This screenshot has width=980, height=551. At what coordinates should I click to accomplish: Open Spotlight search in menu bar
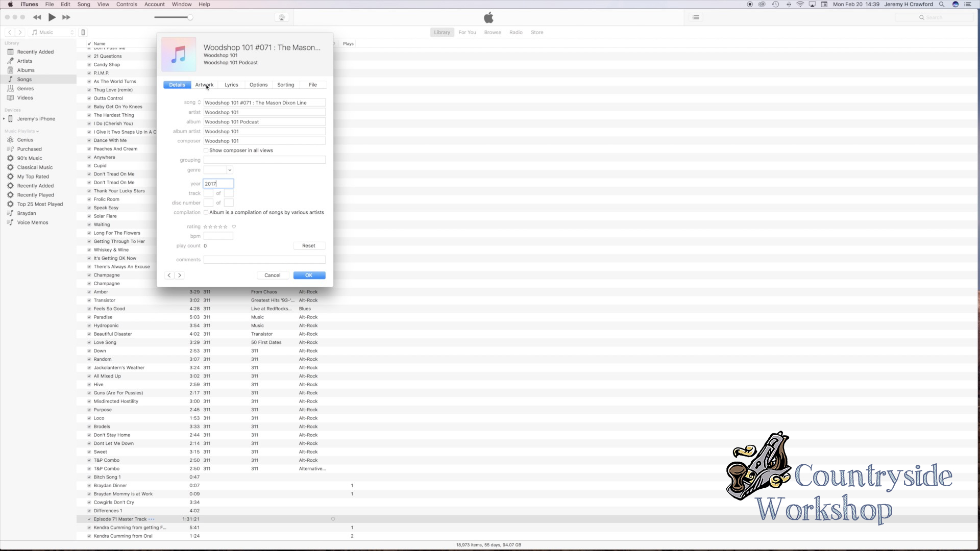942,4
